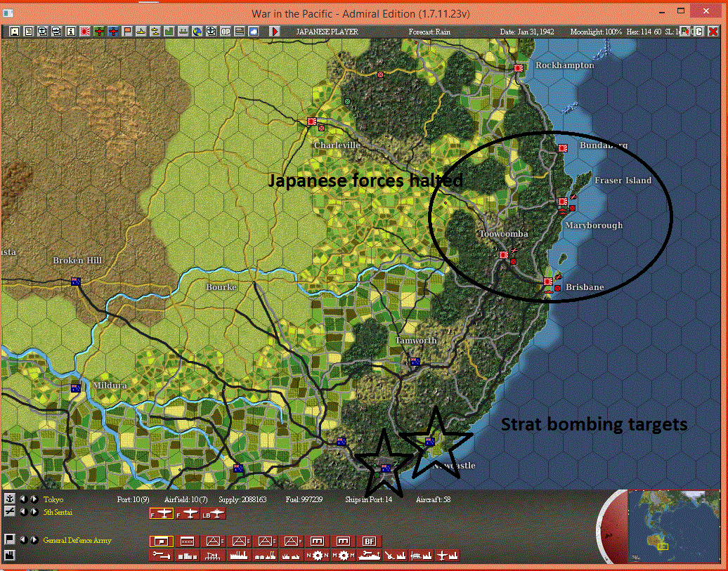The height and width of the screenshot is (571, 728).
Task: Click the first industry icon with pipeline
Action: pyautogui.click(x=162, y=556)
